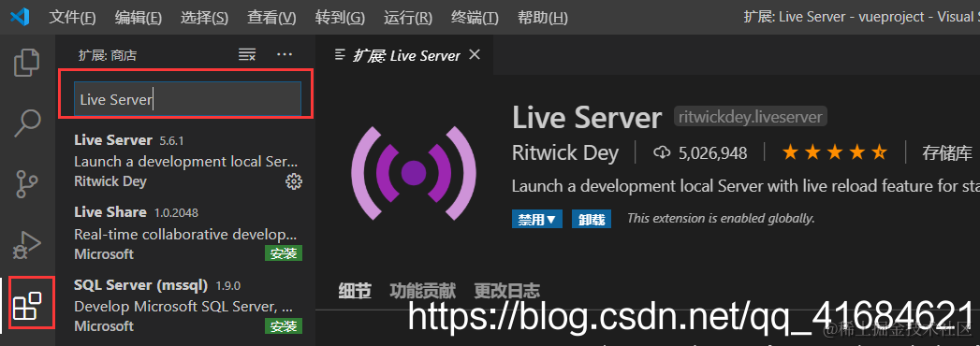Click the extension search input field
This screenshot has height=346, width=980.
pyautogui.click(x=187, y=99)
